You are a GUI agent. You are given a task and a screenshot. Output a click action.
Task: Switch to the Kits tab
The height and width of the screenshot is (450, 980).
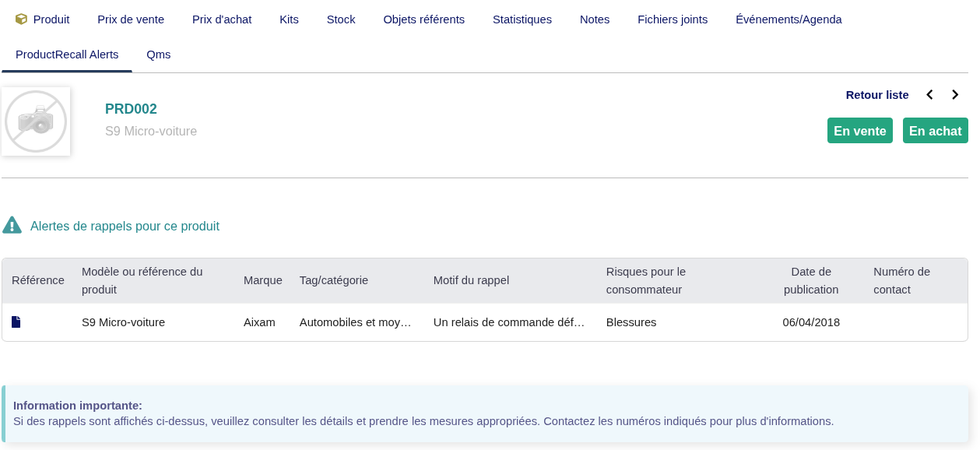coord(289,19)
